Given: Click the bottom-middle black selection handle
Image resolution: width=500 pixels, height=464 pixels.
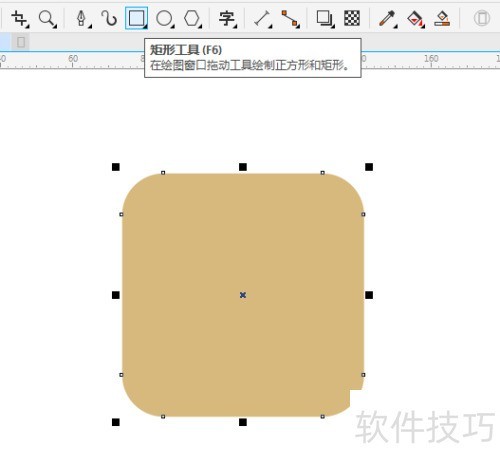Looking at the screenshot, I should [243, 422].
